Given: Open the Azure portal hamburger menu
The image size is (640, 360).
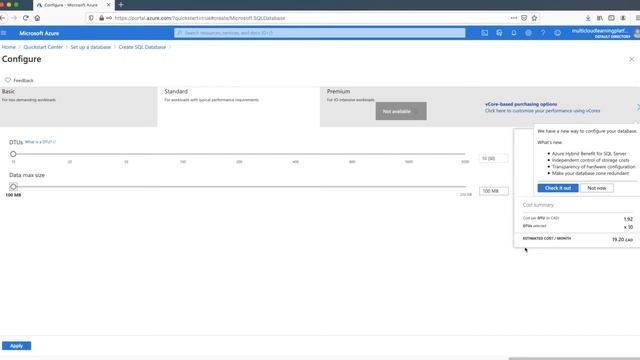Looking at the screenshot, I should point(4,33).
